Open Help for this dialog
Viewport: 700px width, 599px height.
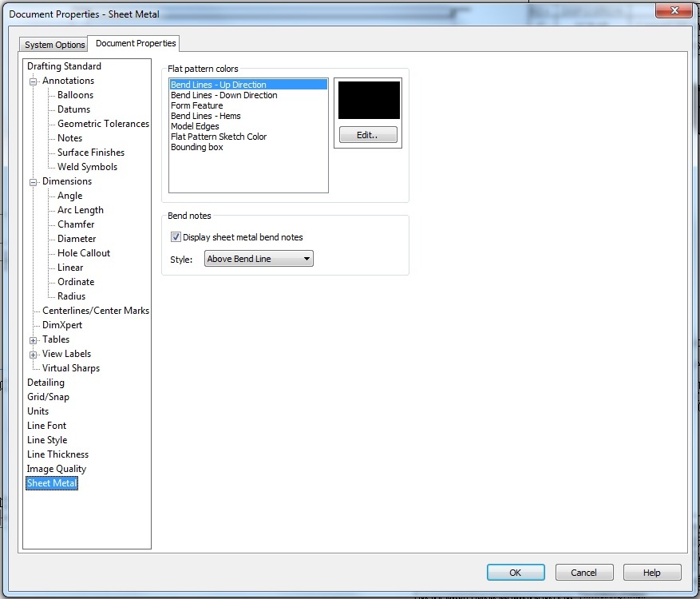pos(652,572)
